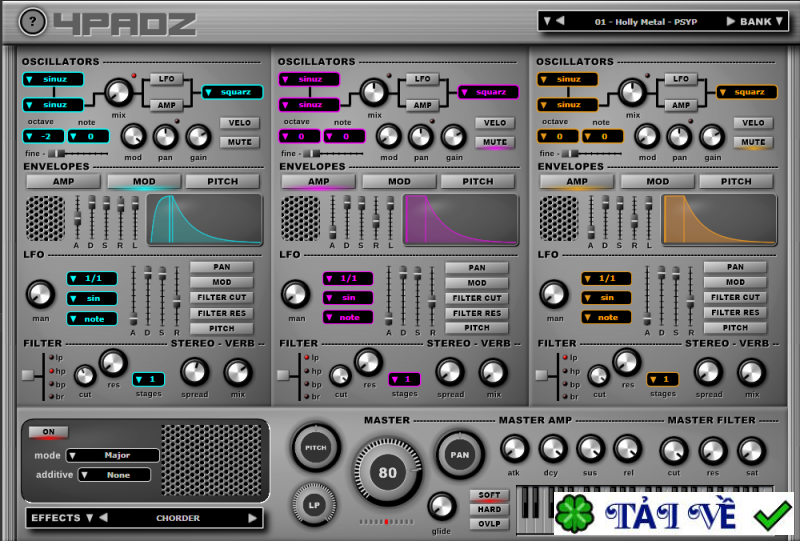
Task: Click the master filter sat knob
Action: click(x=751, y=451)
